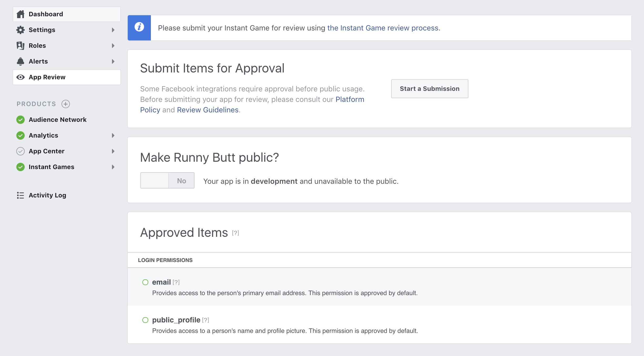Click the App Review eye icon
This screenshot has width=644, height=356.
(21, 77)
